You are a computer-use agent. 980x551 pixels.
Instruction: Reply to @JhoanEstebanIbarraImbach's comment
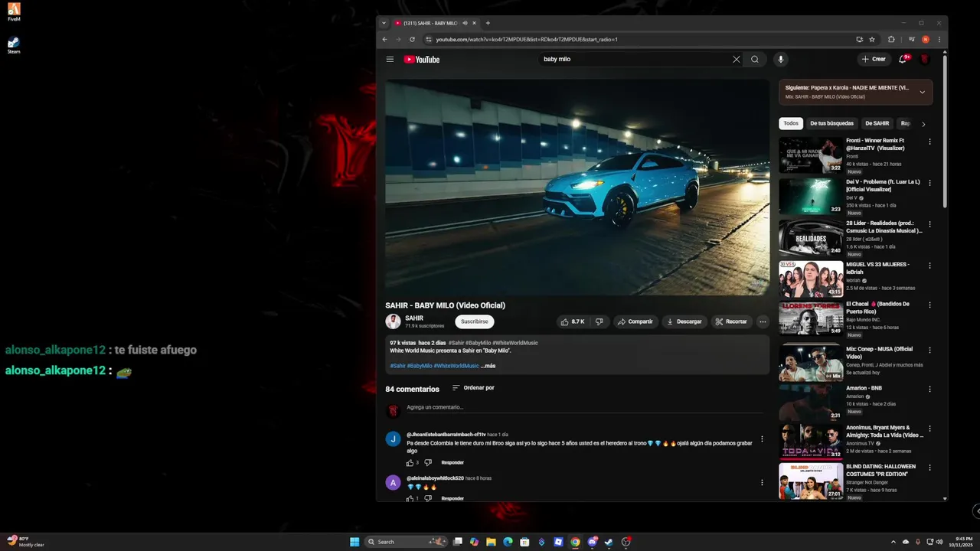click(452, 462)
